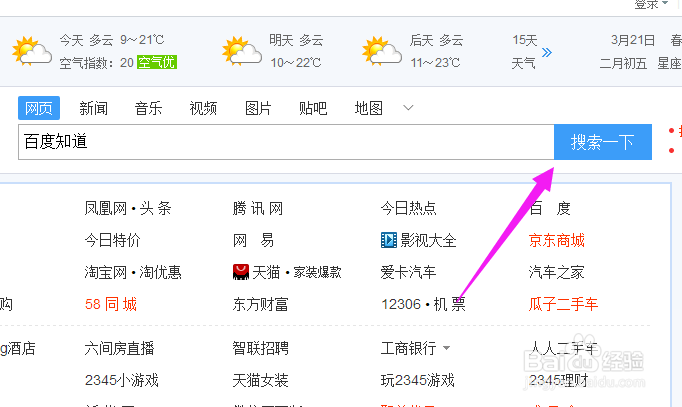Switch to the 图片 search tab
Image resolution: width=682 pixels, height=407 pixels.
click(x=258, y=108)
